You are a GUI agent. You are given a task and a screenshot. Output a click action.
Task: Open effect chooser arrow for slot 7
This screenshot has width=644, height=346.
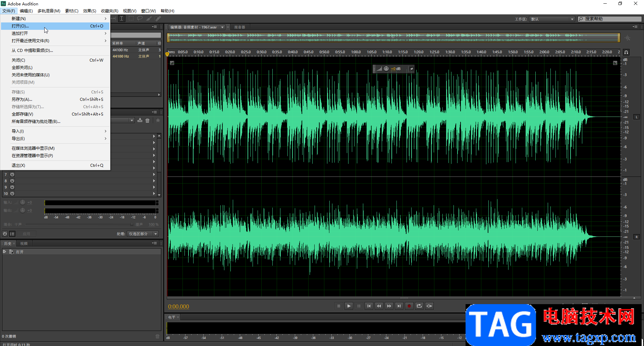point(154,174)
